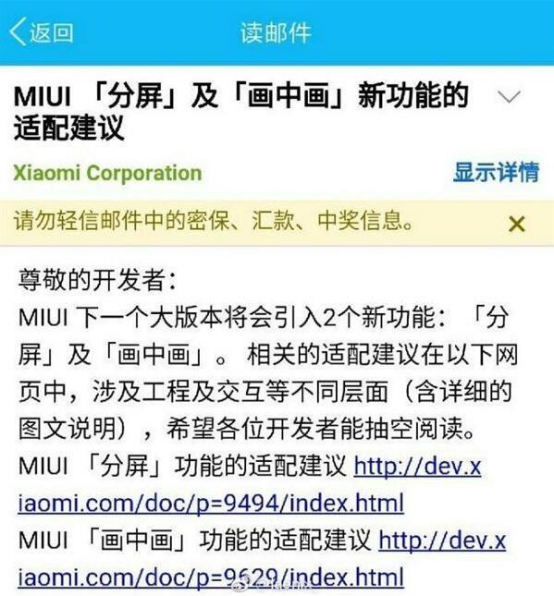Open 显示详情 to show details
554x596 pixels.
click(x=496, y=172)
